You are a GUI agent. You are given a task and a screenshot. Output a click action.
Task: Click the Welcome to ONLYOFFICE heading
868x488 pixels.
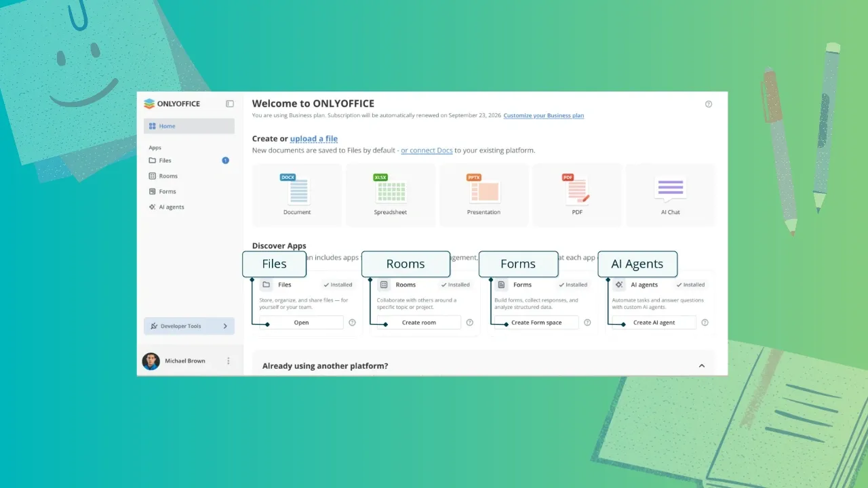point(313,104)
